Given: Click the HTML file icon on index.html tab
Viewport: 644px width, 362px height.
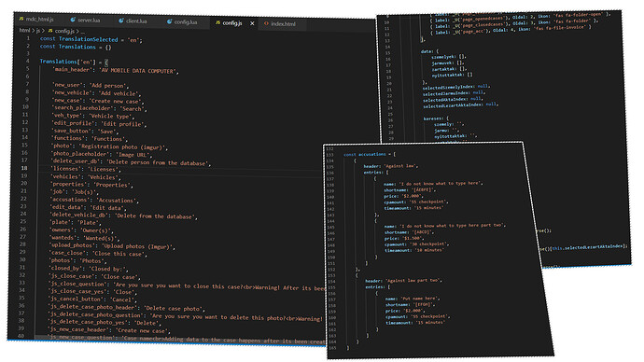Looking at the screenshot, I should pos(266,23).
